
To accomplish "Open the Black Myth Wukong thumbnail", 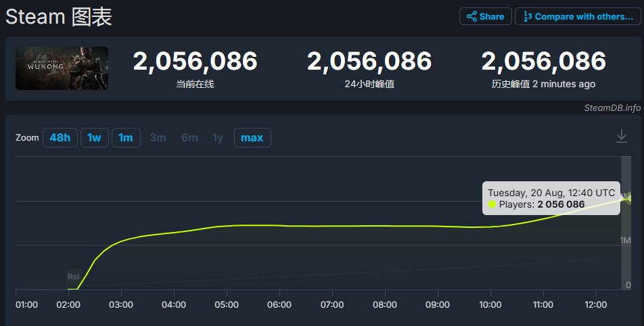I will 62,68.
